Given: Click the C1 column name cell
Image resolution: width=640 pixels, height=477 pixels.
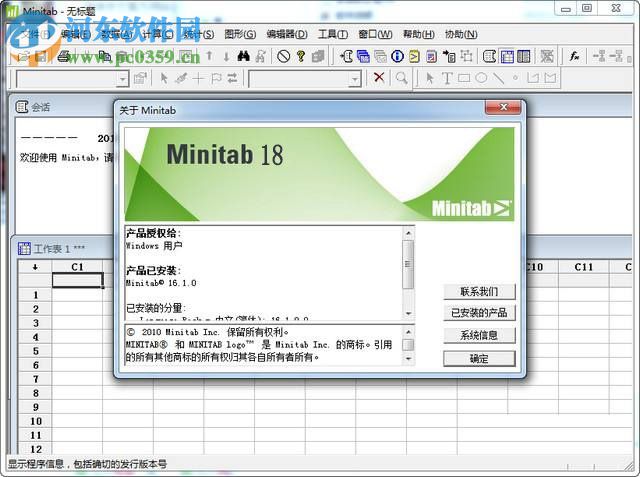Looking at the screenshot, I should tap(77, 281).
